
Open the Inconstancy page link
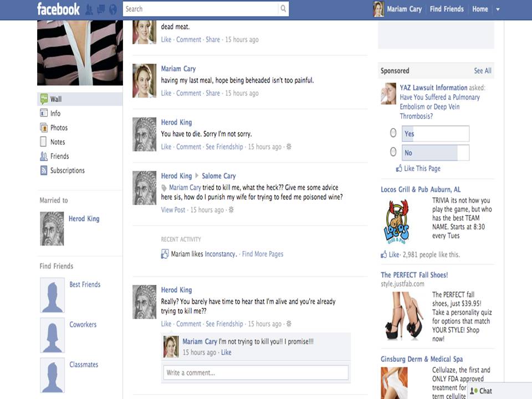220,254
